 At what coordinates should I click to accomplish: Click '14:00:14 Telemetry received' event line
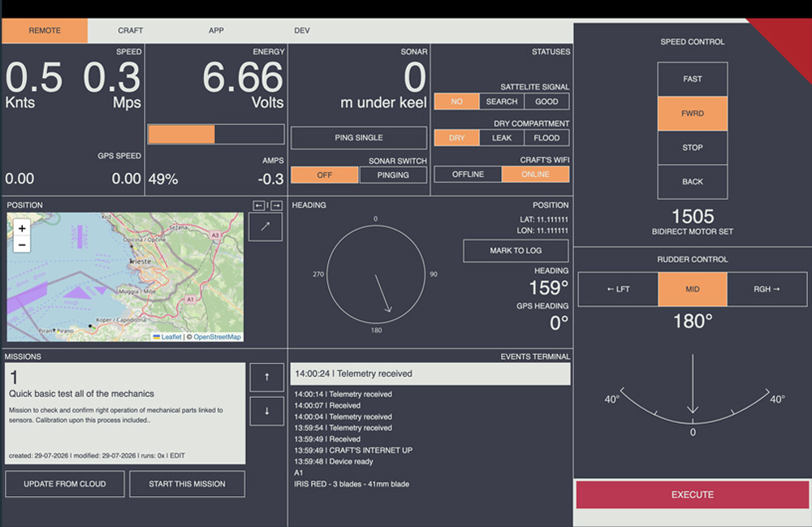[x=343, y=394]
